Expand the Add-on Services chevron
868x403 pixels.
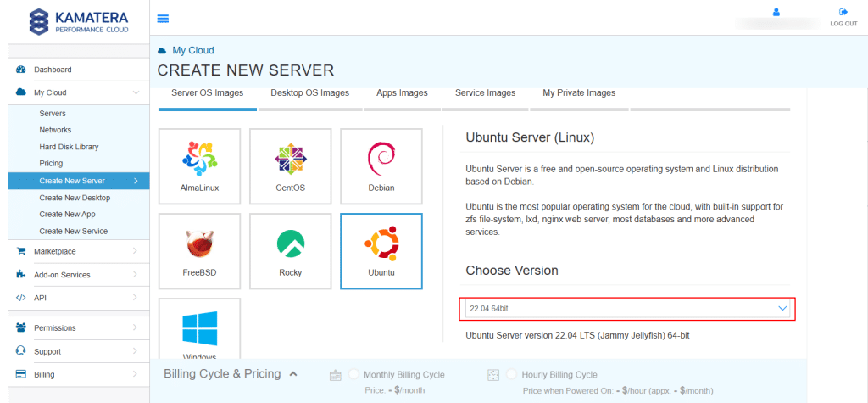click(135, 274)
